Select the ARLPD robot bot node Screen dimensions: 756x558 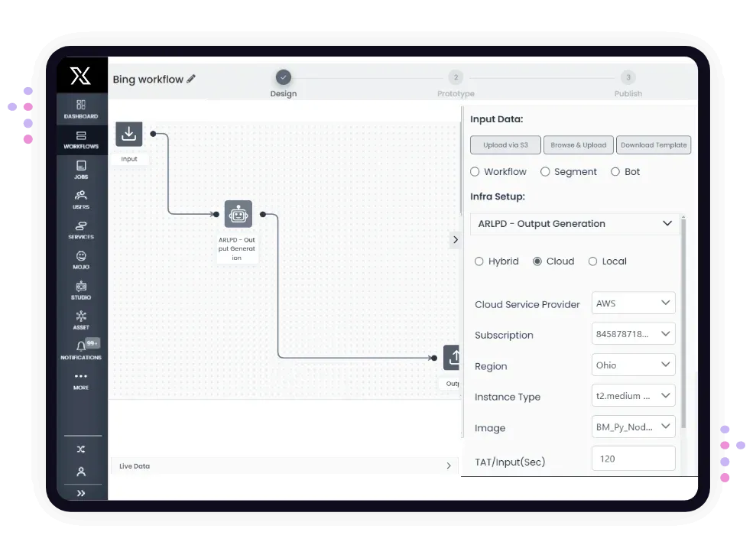[x=238, y=214]
